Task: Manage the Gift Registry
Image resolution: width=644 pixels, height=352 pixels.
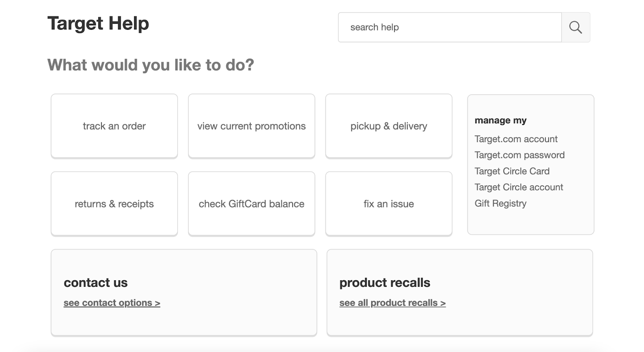Action: tap(500, 203)
